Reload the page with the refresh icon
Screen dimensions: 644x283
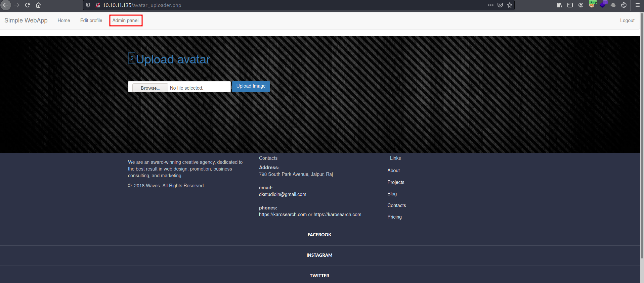click(28, 5)
